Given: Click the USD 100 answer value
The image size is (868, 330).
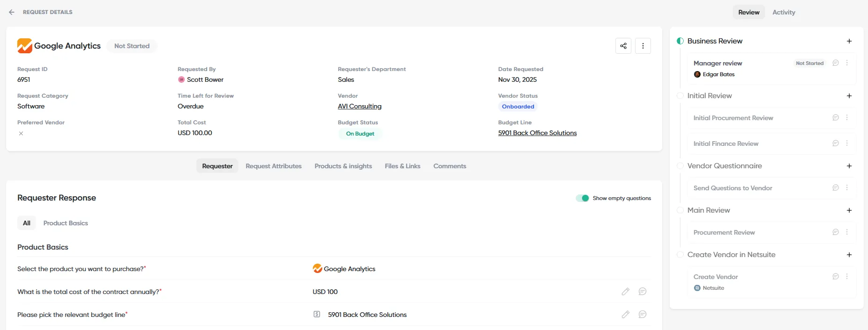Looking at the screenshot, I should 325,292.
